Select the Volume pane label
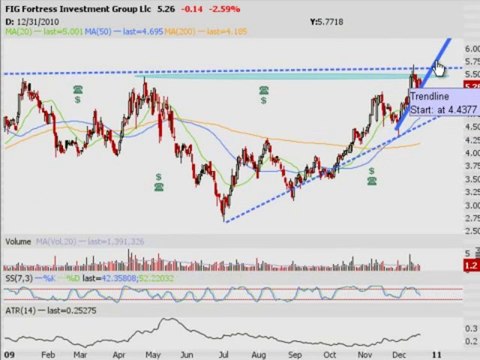Viewport: 480px width, 360px height. point(18,242)
